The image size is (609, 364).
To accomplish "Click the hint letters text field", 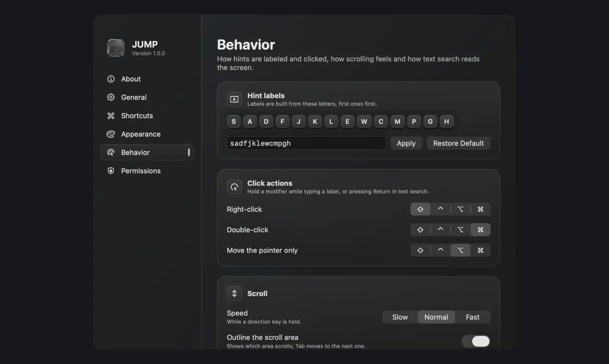I will (x=306, y=143).
